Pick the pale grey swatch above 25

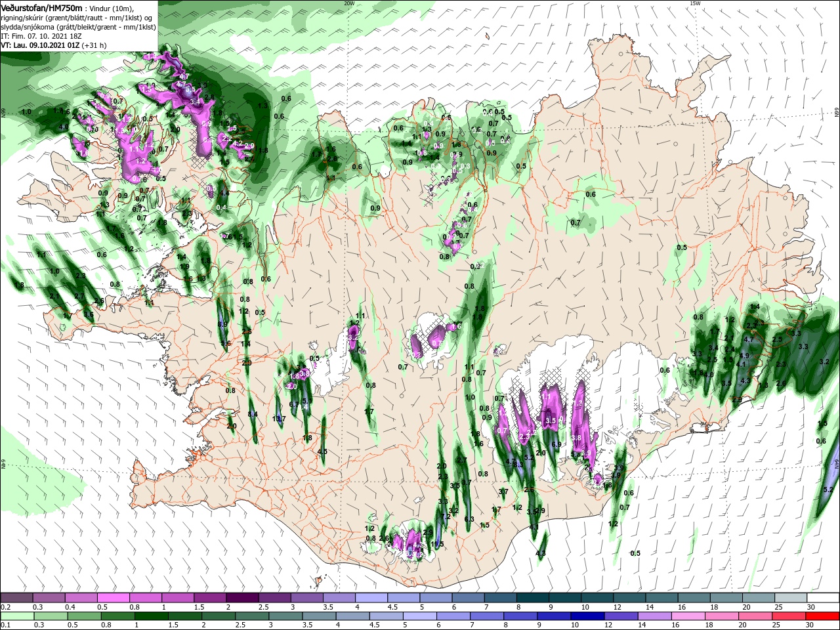tap(791, 597)
